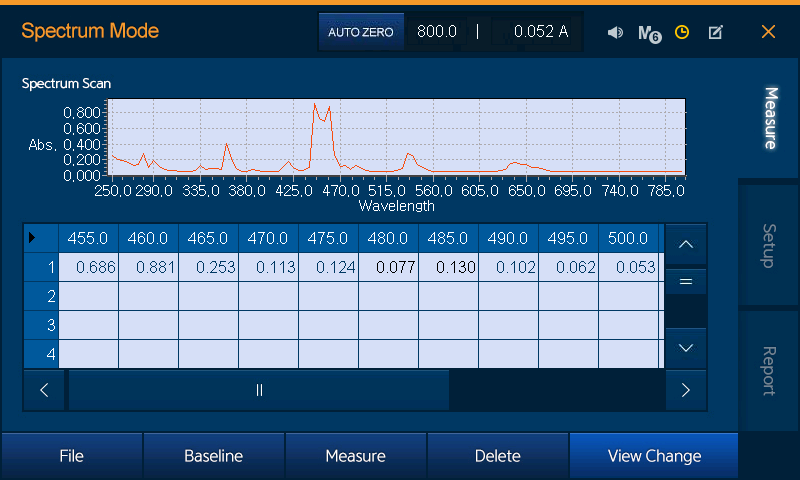The height and width of the screenshot is (480, 800).
Task: Select row header 4
Action: point(41,354)
